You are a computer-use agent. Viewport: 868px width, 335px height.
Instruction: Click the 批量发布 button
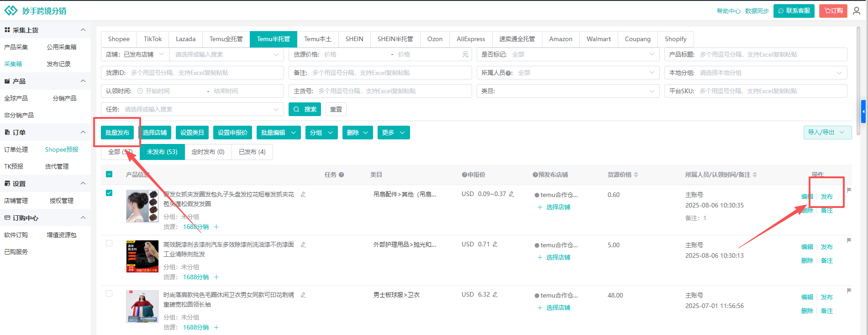point(117,133)
